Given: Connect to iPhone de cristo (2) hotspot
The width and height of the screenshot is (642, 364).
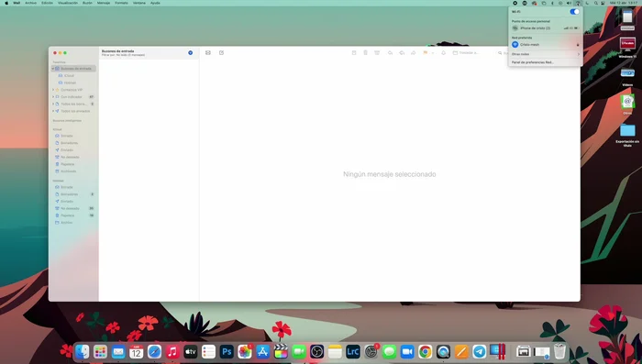Looking at the screenshot, I should (x=546, y=28).
